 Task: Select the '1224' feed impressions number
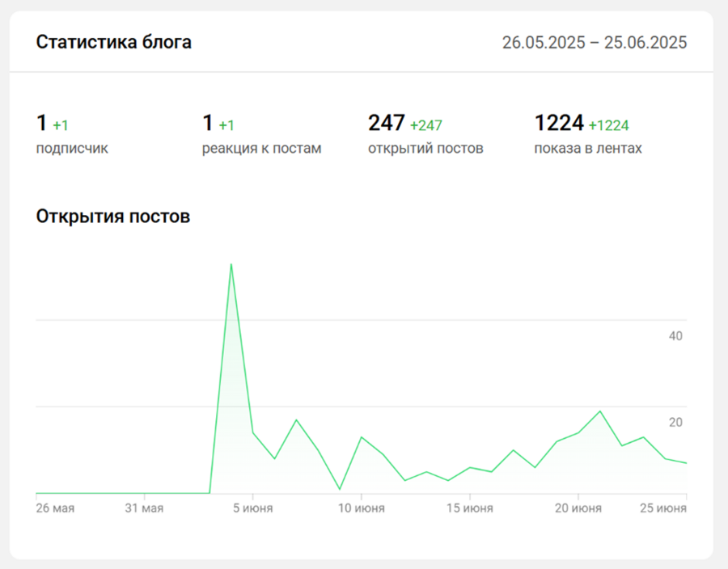point(559,124)
